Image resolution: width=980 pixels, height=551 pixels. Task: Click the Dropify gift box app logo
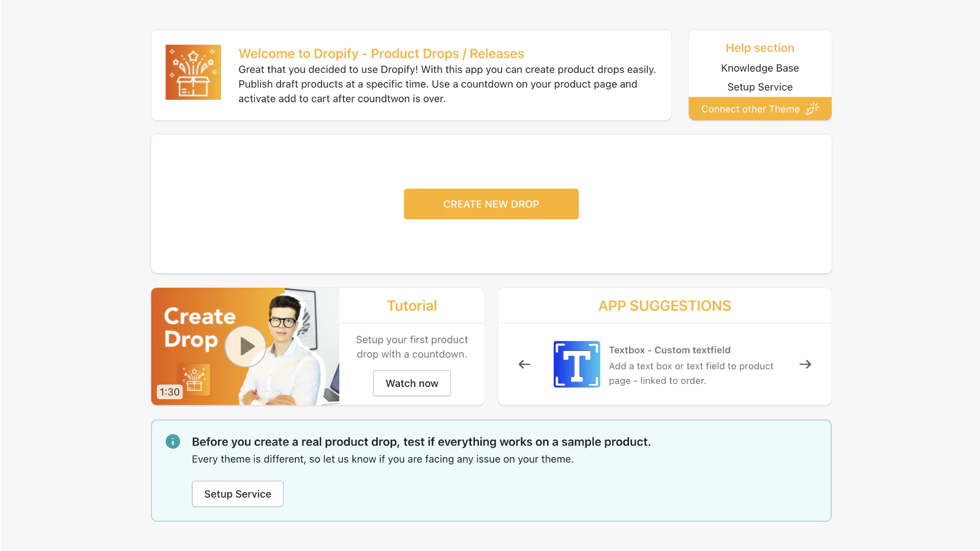tap(193, 72)
